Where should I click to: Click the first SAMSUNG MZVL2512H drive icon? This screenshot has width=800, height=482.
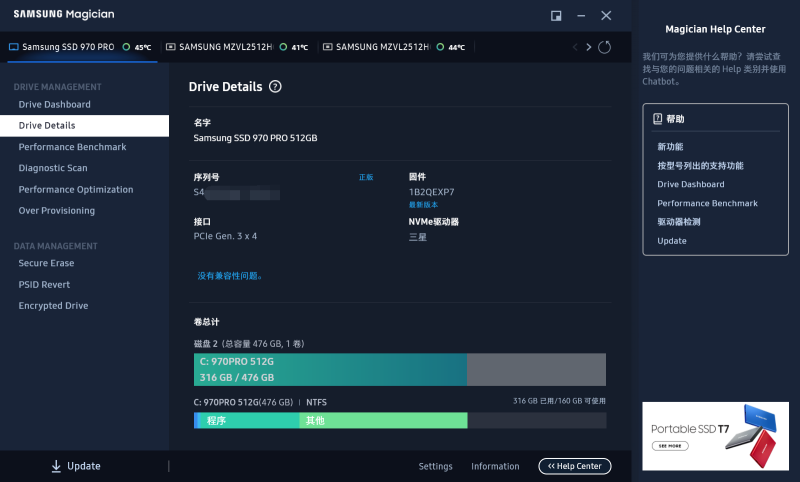click(171, 47)
